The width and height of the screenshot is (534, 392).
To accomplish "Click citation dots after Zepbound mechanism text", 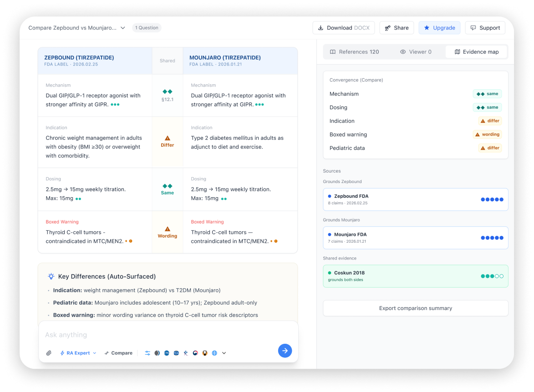I will 115,105.
